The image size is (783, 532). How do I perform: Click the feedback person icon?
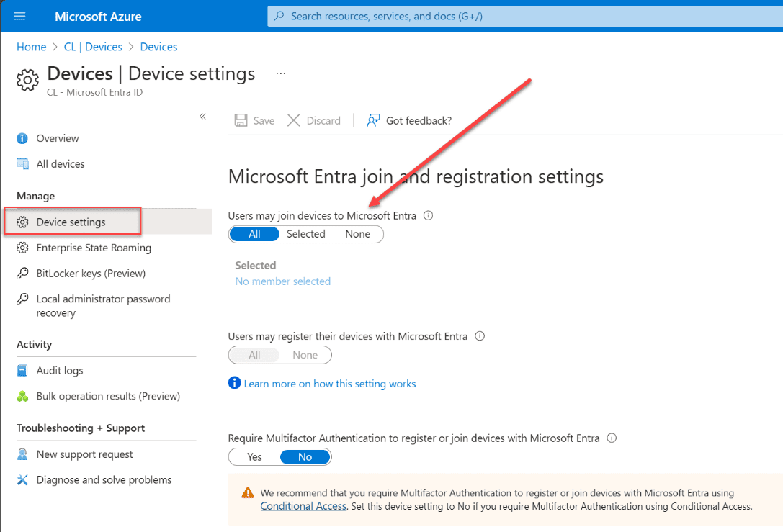coord(373,120)
